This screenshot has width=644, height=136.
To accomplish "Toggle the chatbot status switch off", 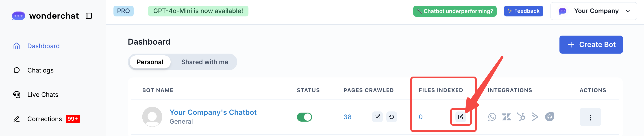I will click(304, 117).
